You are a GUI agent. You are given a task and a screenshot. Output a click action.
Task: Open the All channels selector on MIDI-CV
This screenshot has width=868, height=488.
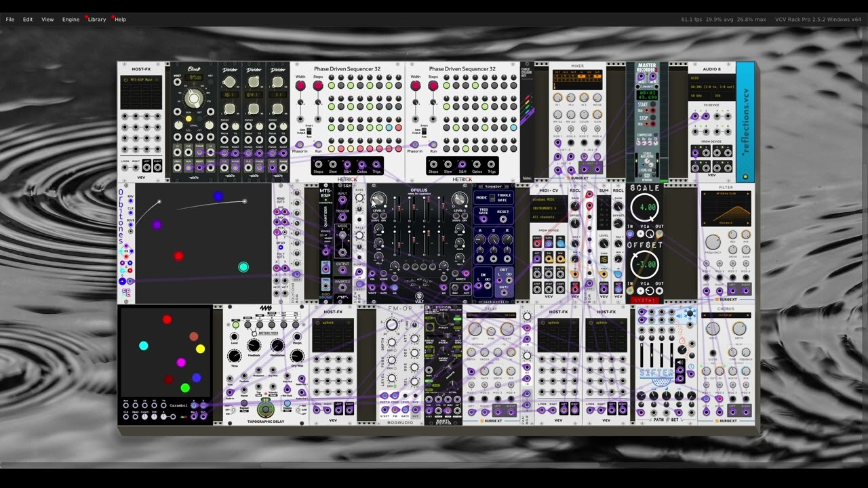[549, 217]
